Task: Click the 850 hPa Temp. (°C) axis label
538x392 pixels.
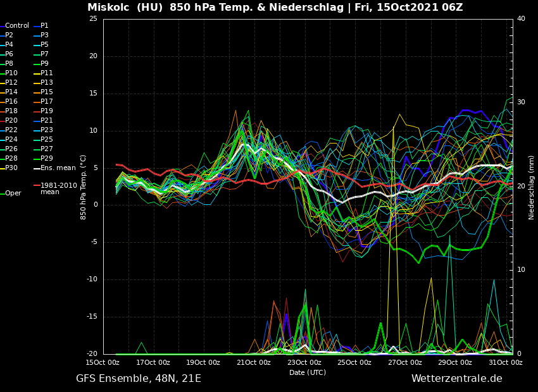Action: pyautogui.click(x=84, y=187)
